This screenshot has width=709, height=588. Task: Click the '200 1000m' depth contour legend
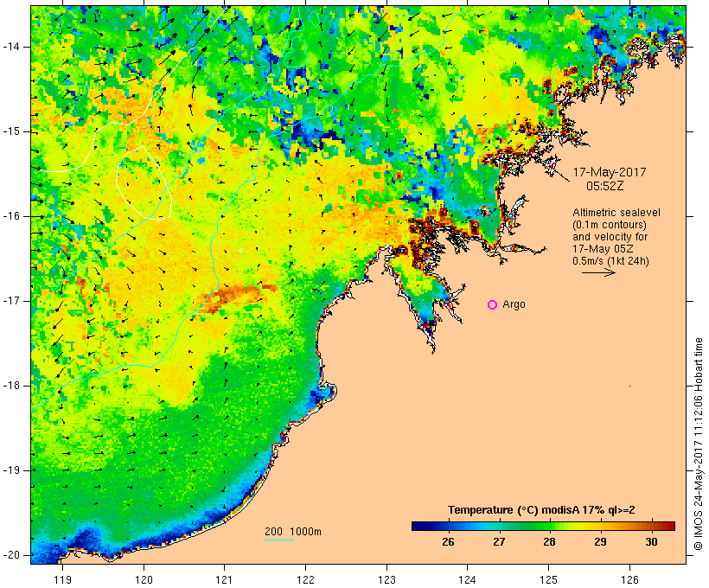(x=293, y=532)
